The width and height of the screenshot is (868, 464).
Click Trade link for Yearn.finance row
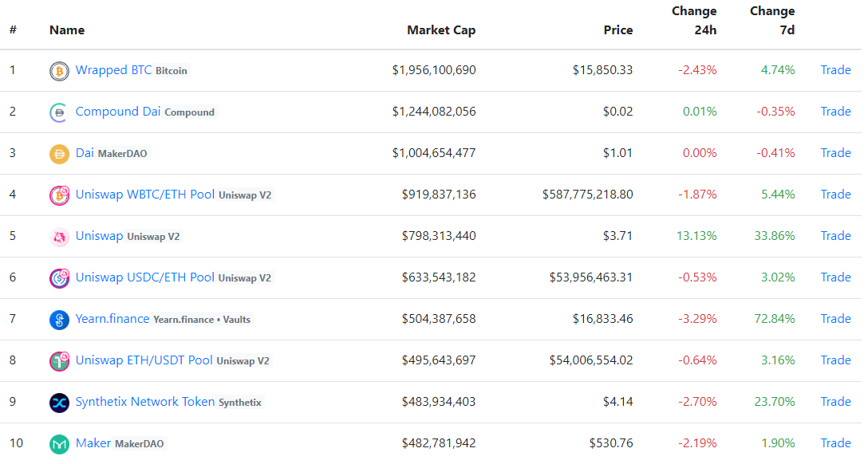[835, 319]
